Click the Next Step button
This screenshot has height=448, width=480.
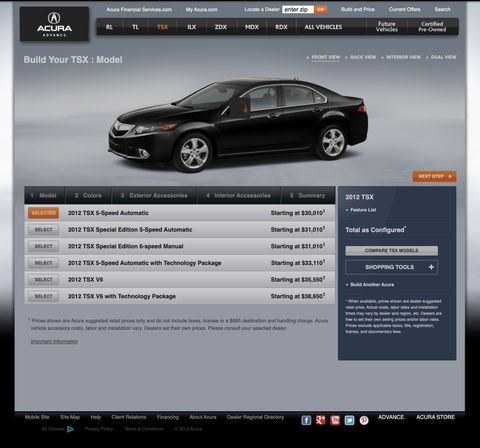coord(434,176)
